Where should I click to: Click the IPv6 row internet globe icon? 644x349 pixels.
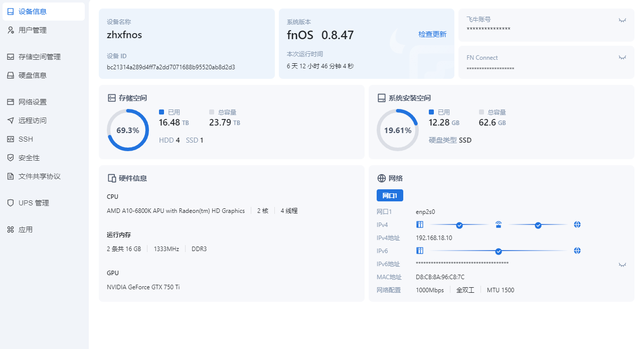tap(577, 251)
